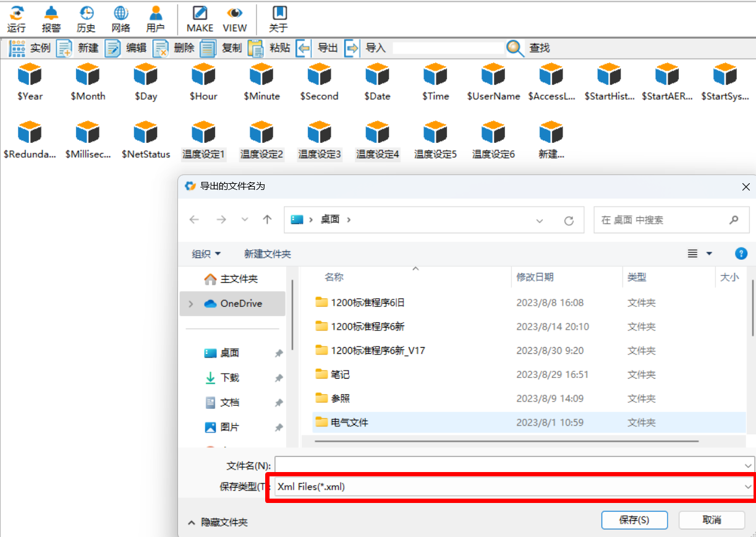This screenshot has width=756, height=537.
Task: Click the 查找 search magnifier icon
Action: [516, 48]
